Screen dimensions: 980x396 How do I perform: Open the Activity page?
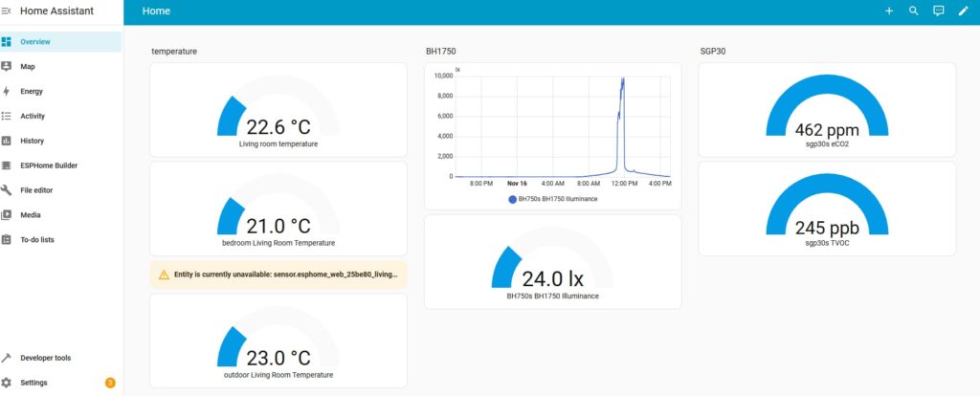point(33,117)
